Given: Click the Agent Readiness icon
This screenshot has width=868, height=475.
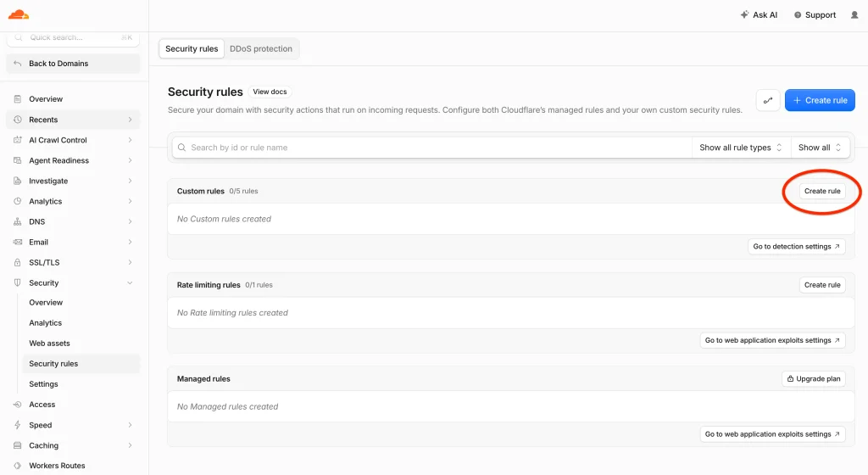Looking at the screenshot, I should (x=18, y=160).
